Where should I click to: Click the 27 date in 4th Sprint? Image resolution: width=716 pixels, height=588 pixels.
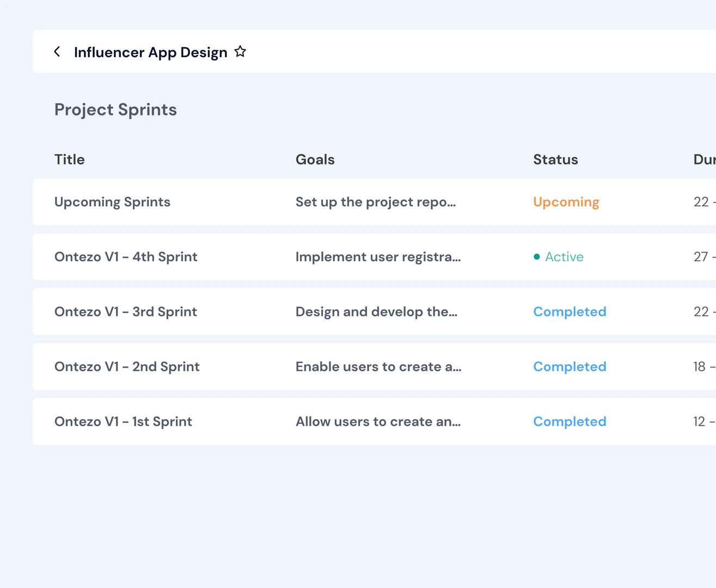click(x=700, y=256)
